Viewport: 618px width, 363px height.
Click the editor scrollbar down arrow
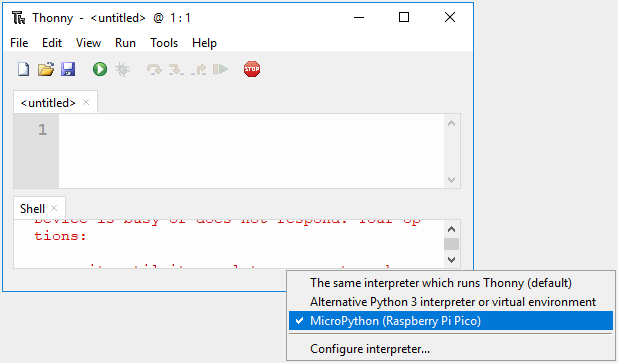pos(452,180)
